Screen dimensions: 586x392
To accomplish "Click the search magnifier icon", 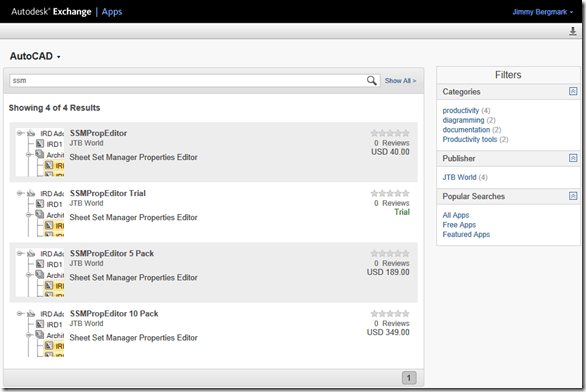I will click(371, 80).
